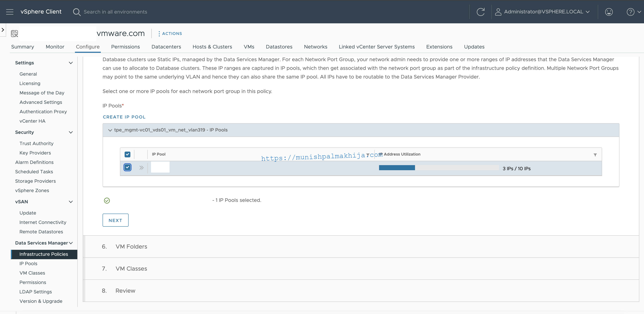The width and height of the screenshot is (644, 314).
Task: Select Licensing in Settings
Action: pyautogui.click(x=30, y=83)
